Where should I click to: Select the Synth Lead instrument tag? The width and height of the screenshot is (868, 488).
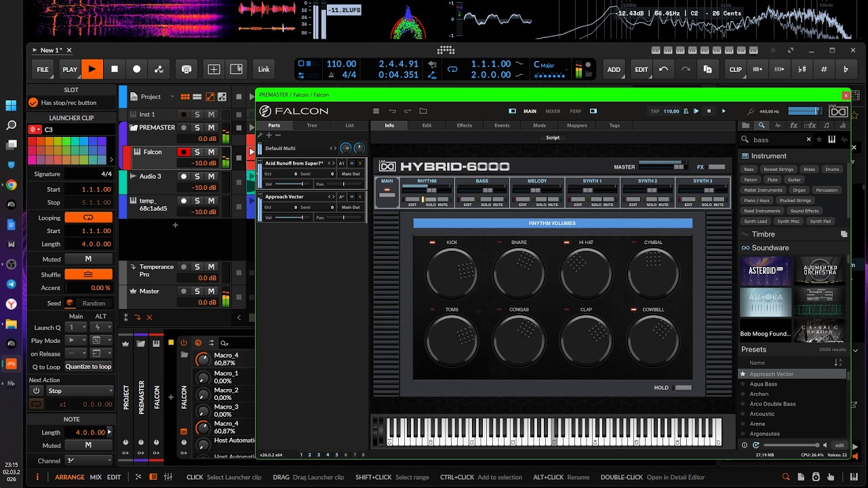[755, 221]
